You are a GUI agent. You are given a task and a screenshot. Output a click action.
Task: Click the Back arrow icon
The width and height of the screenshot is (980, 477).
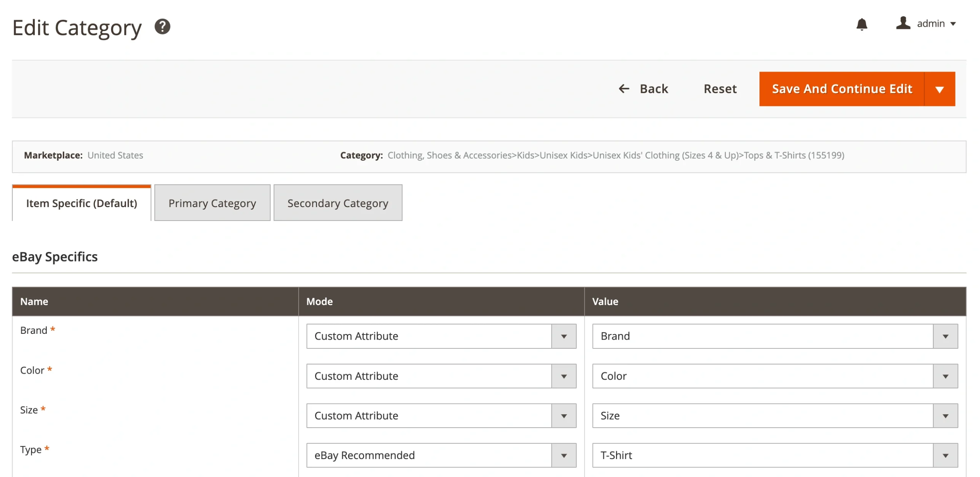(624, 89)
